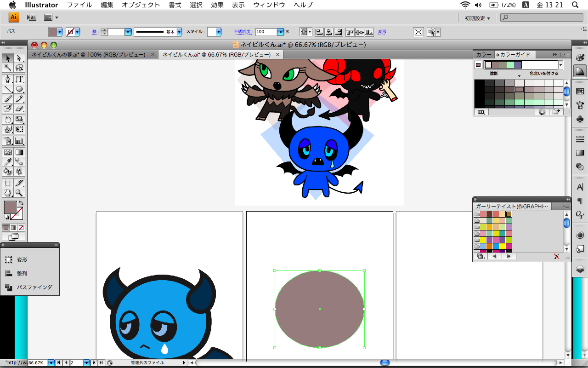The height and width of the screenshot is (368, 588).
Task: Open the 変形 transform link in control bar
Action: (x=382, y=32)
